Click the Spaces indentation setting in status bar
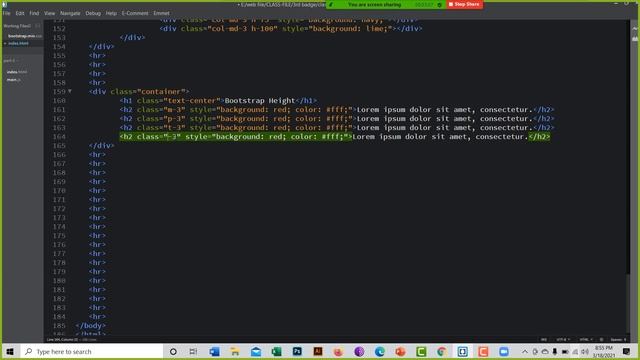 (x=618, y=340)
